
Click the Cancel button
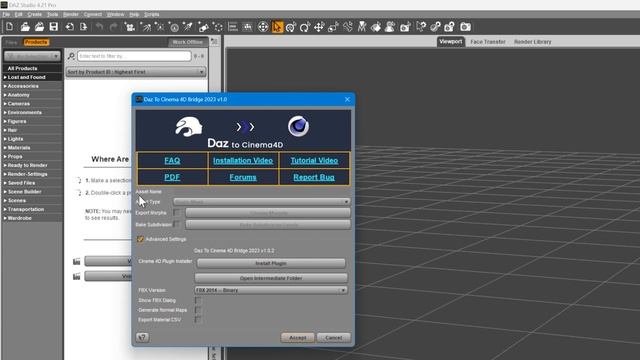pos(333,338)
